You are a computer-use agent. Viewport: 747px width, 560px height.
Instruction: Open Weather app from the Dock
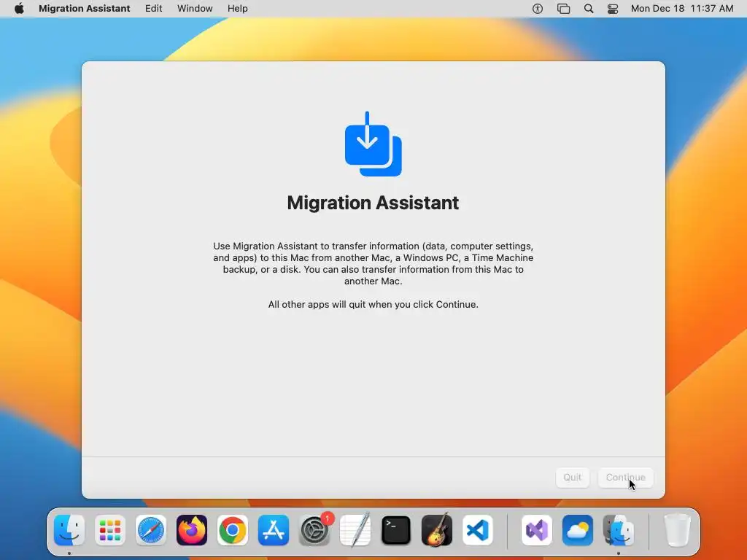click(578, 530)
